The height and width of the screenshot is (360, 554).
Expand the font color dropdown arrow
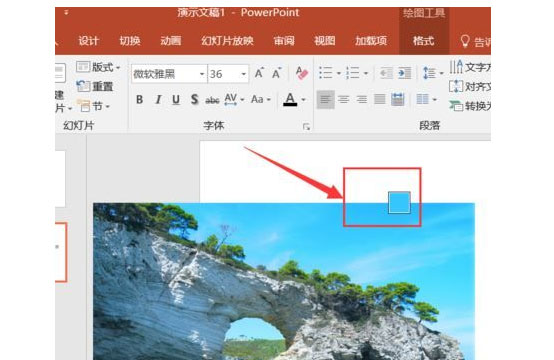[x=303, y=100]
